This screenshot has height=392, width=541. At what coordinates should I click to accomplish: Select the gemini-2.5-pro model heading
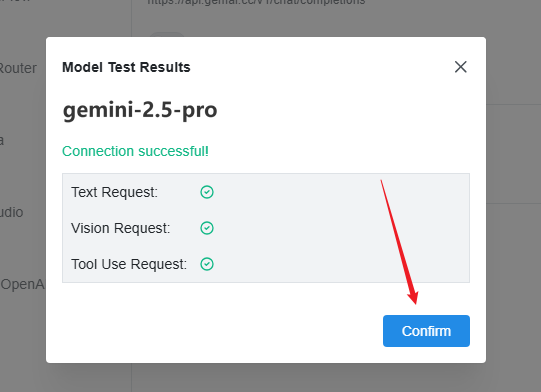click(x=140, y=110)
